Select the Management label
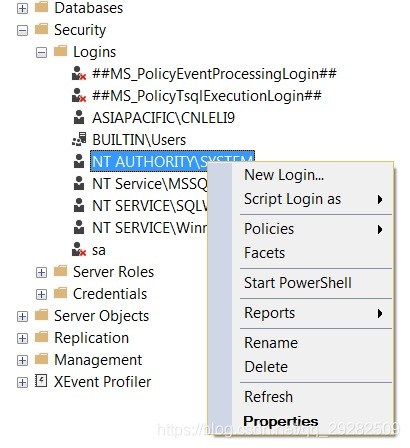 pyautogui.click(x=98, y=360)
